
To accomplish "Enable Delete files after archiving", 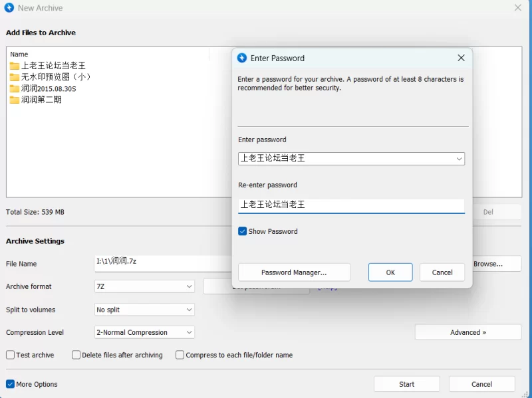I will [x=76, y=355].
